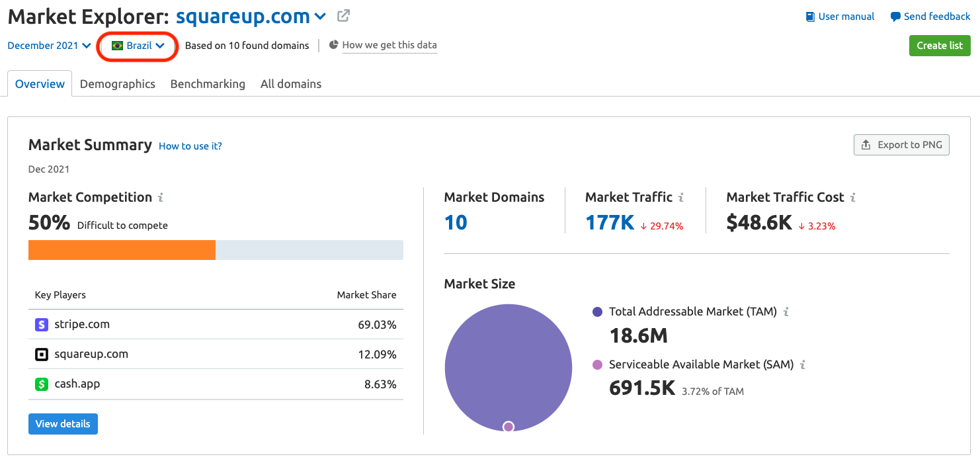Click pie icon beside How we get this data

click(x=334, y=45)
